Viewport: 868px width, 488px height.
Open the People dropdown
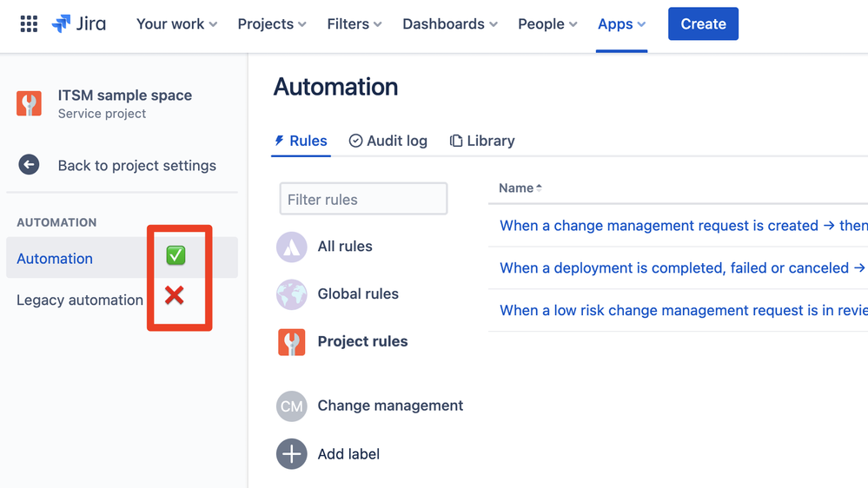tap(547, 23)
